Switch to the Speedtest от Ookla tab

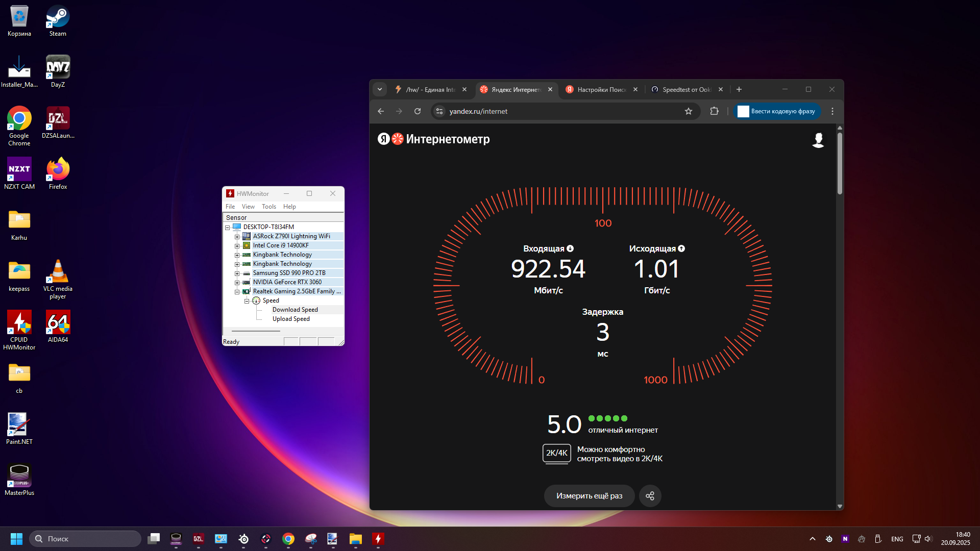[x=685, y=89]
